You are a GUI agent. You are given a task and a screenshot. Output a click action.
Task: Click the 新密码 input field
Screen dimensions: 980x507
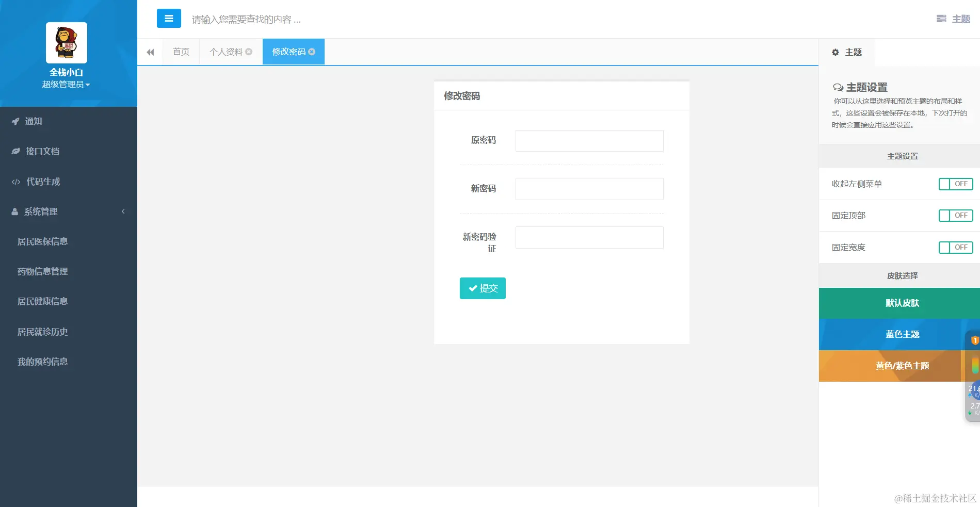589,189
